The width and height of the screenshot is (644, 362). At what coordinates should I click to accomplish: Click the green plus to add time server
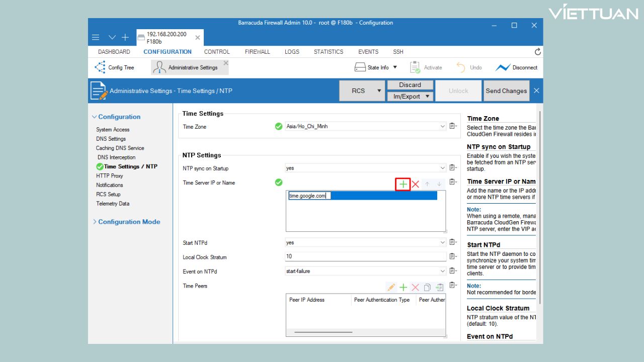[x=403, y=185]
